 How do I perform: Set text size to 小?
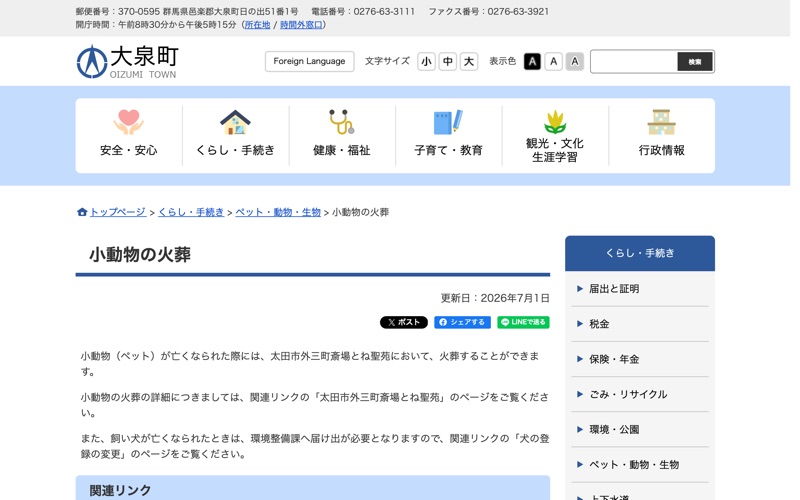(426, 62)
